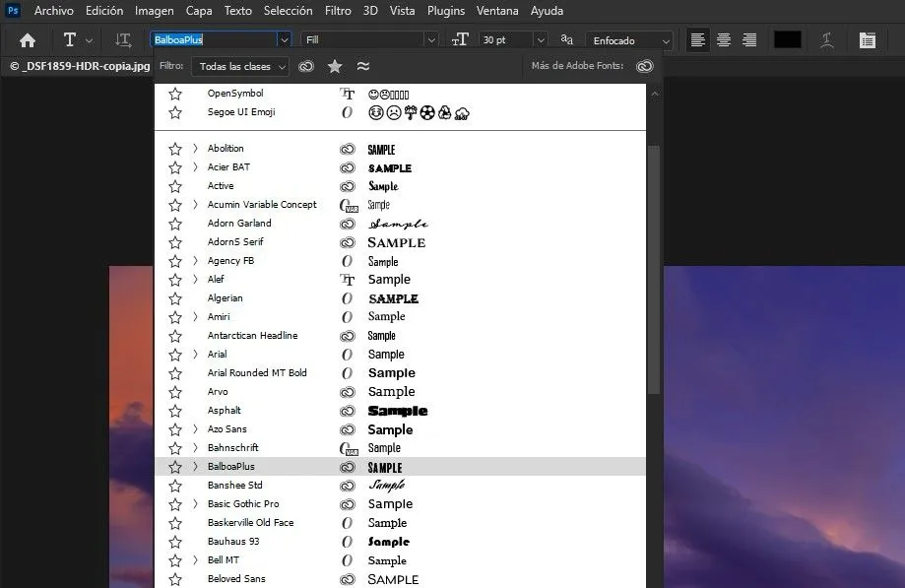
Task: Click the Alef TrueType font icon
Action: pos(347,280)
